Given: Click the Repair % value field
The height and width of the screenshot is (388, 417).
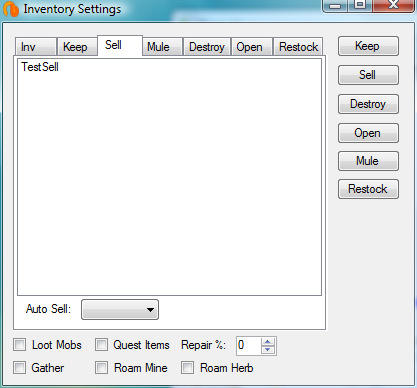Looking at the screenshot, I should 248,345.
